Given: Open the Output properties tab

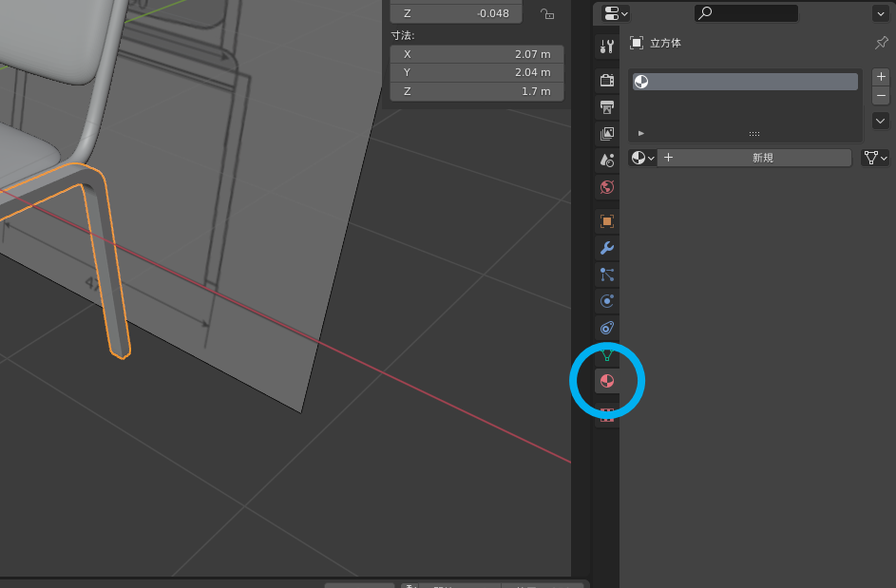Looking at the screenshot, I should click(x=607, y=106).
